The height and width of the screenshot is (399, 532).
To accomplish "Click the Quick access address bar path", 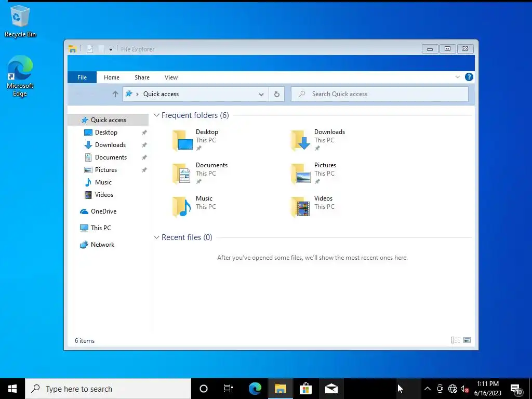I will click(161, 94).
